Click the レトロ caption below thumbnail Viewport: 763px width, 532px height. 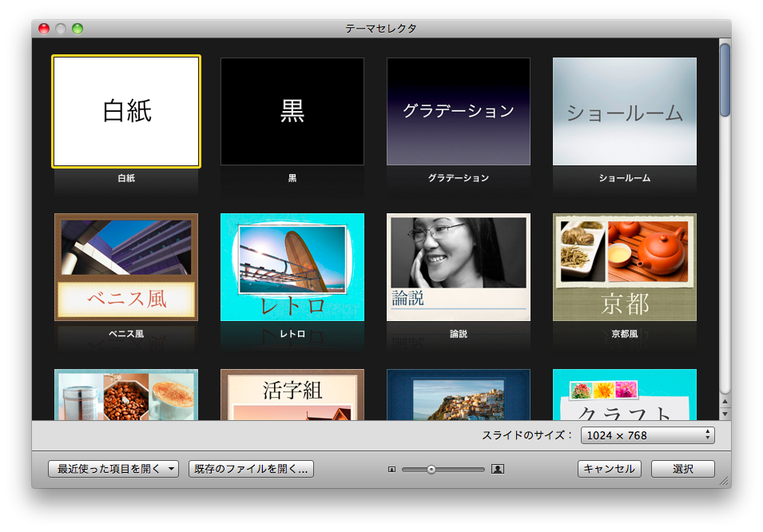292,334
